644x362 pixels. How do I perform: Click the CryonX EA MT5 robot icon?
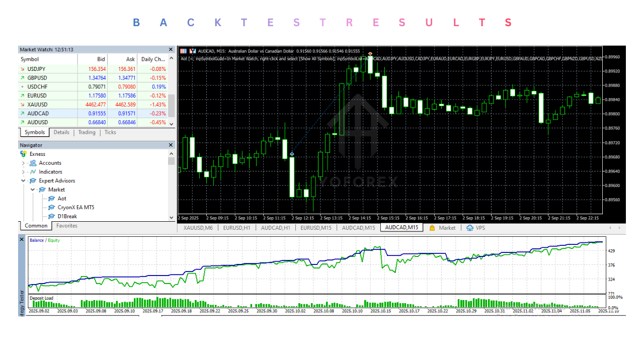click(51, 207)
